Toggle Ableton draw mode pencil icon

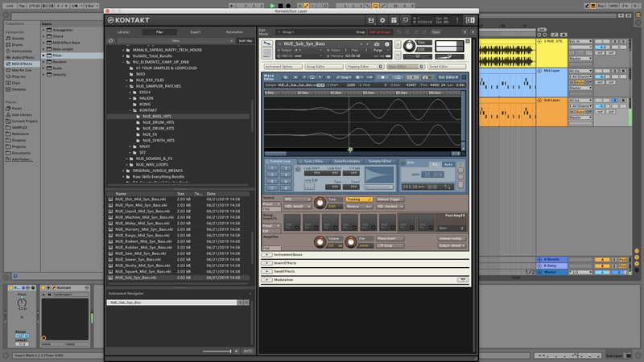[587, 6]
